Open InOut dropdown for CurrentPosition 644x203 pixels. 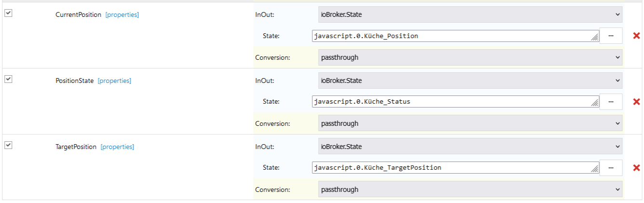click(470, 14)
